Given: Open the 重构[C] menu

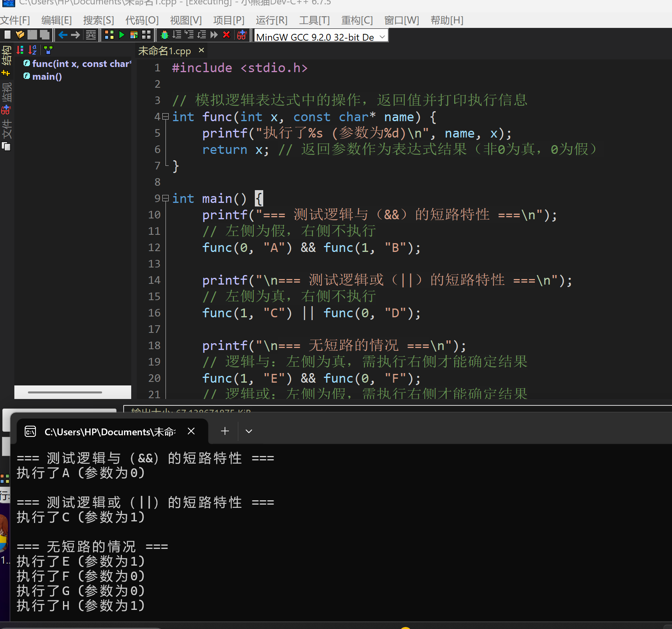Looking at the screenshot, I should 357,20.
